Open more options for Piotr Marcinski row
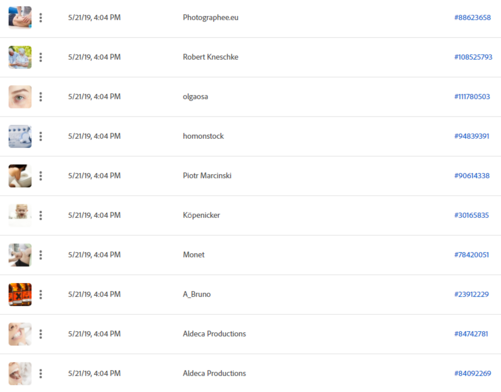 [x=41, y=176]
